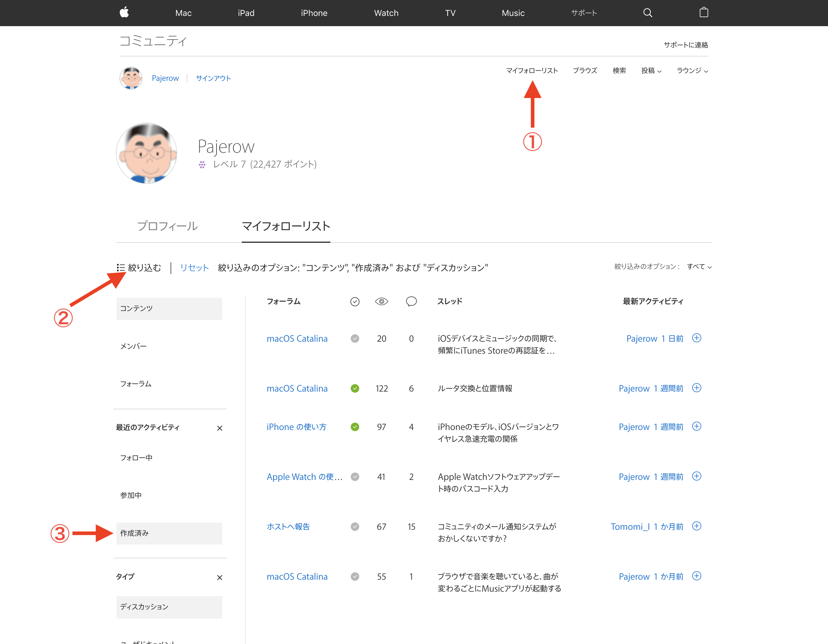
Task: Open the iPhone menu item
Action: tap(314, 13)
